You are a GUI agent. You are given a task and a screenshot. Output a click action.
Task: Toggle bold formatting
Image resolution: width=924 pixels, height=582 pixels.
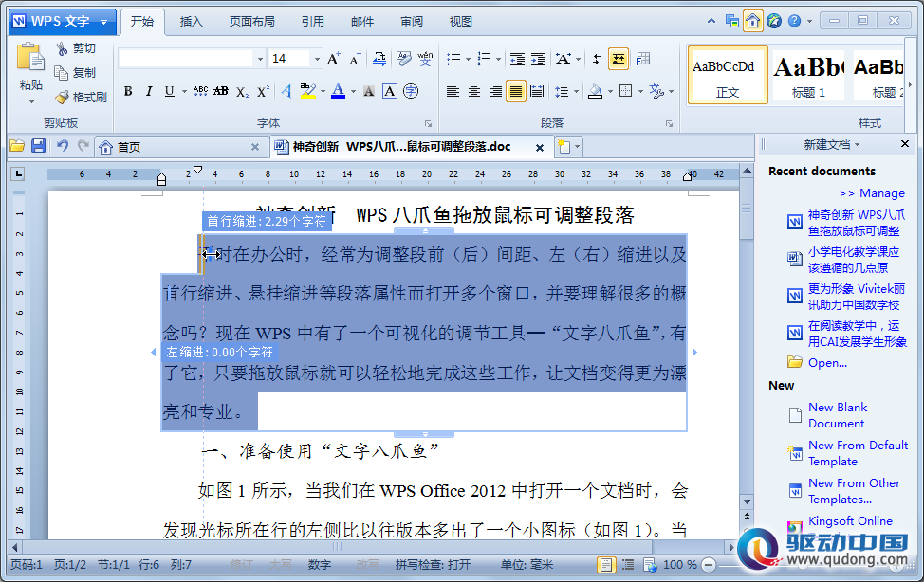(128, 91)
